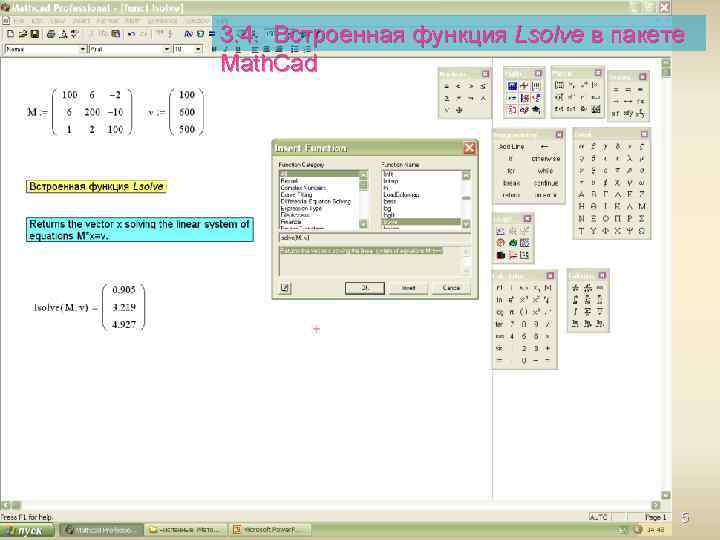Click OK in the Insert Function dialog
The width and height of the screenshot is (720, 540).
point(365,288)
